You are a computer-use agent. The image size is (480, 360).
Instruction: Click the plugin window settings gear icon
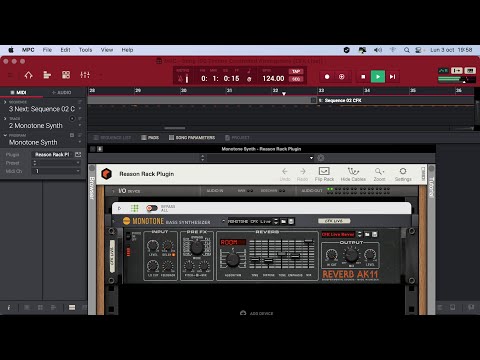point(321,158)
